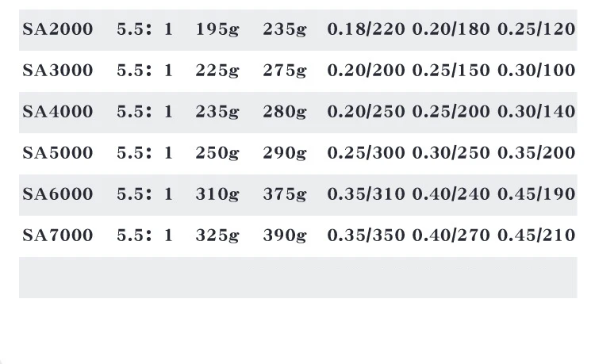
Task: Select the SA3000 model cell
Action: 57,71
